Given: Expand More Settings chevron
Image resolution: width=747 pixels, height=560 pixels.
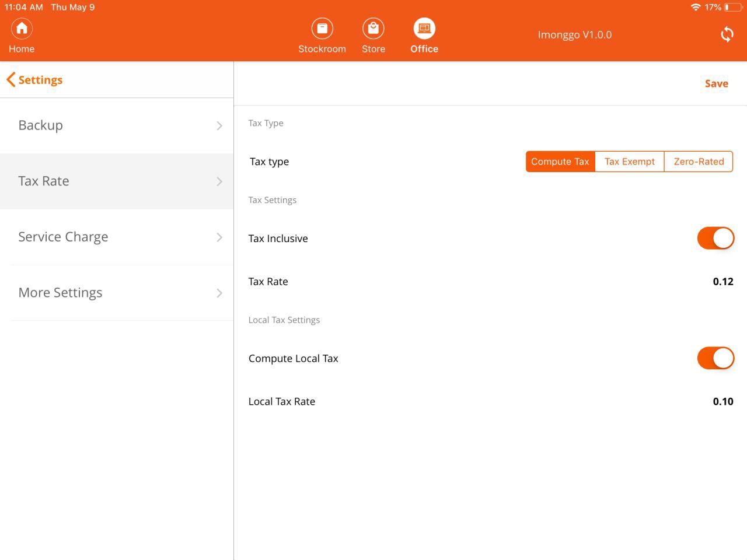Looking at the screenshot, I should click(x=219, y=293).
